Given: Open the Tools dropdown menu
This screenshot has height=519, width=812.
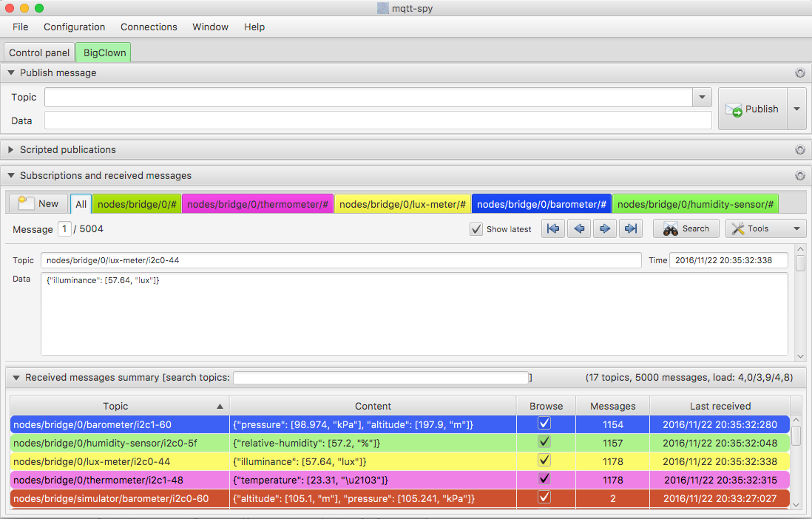Looking at the screenshot, I should coord(765,229).
